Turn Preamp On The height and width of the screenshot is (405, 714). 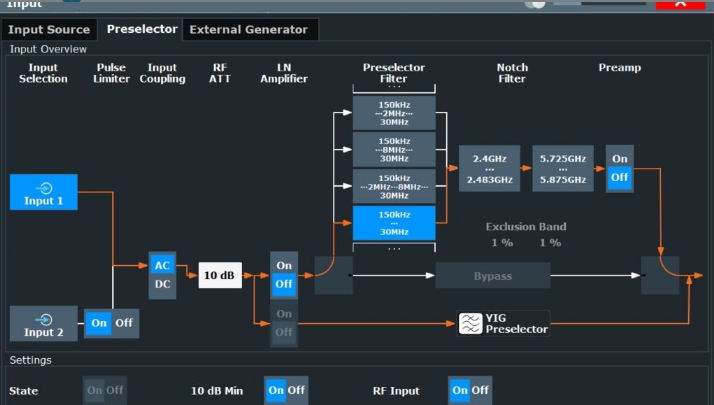tap(619, 159)
